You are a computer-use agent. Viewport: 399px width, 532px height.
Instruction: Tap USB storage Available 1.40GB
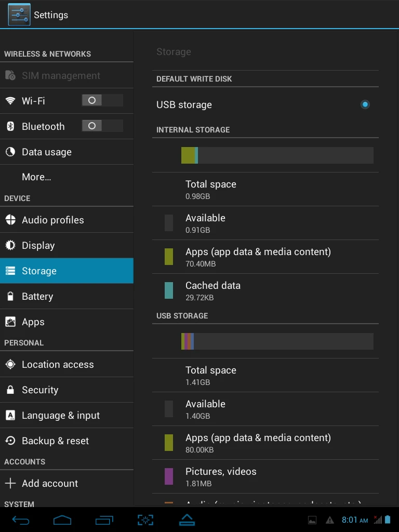[265, 409]
